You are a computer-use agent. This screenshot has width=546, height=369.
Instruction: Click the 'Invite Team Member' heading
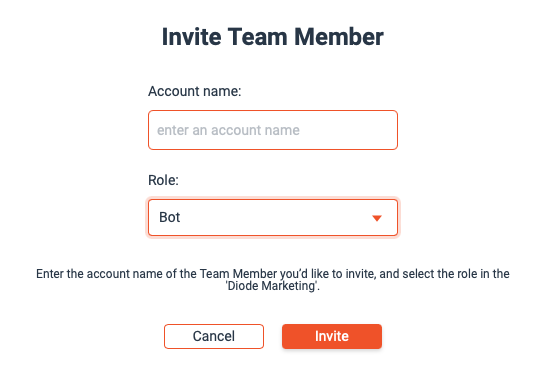(273, 37)
